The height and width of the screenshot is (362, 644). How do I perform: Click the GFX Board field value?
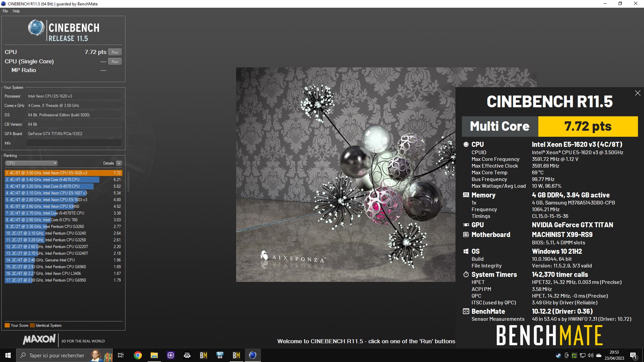point(74,134)
